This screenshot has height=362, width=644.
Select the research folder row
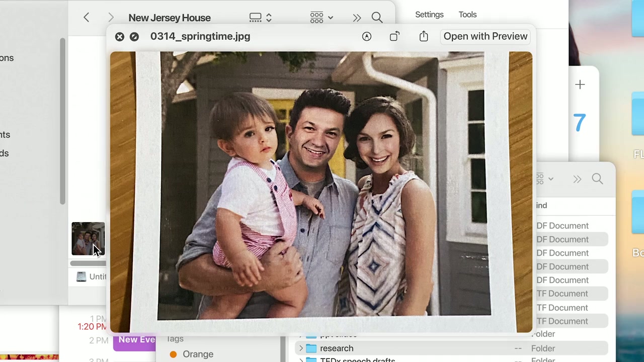point(337,348)
